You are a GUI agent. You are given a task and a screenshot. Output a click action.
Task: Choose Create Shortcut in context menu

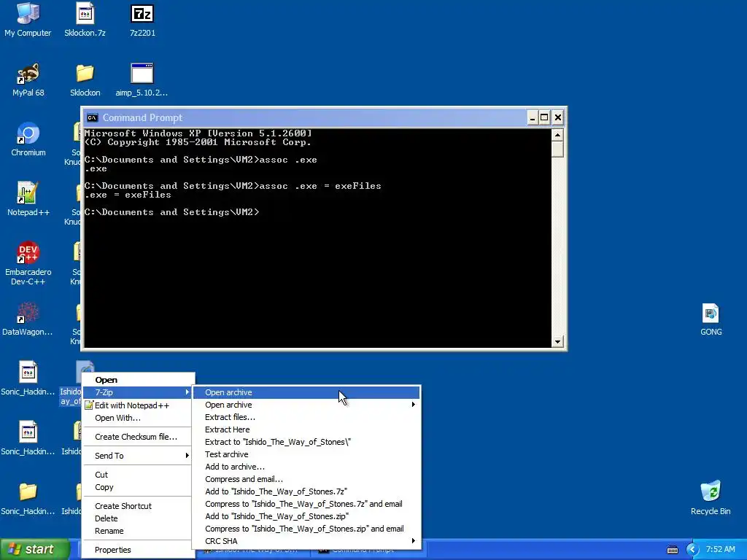point(139,506)
